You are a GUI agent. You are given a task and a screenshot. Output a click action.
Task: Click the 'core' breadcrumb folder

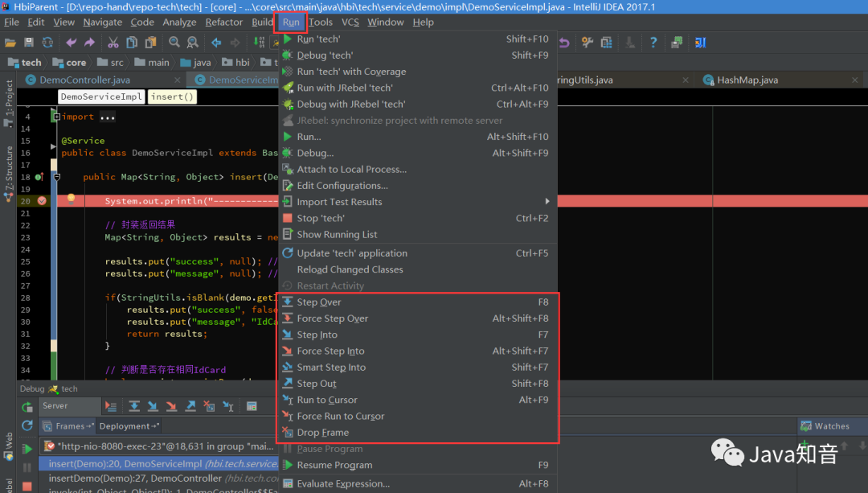click(x=70, y=63)
